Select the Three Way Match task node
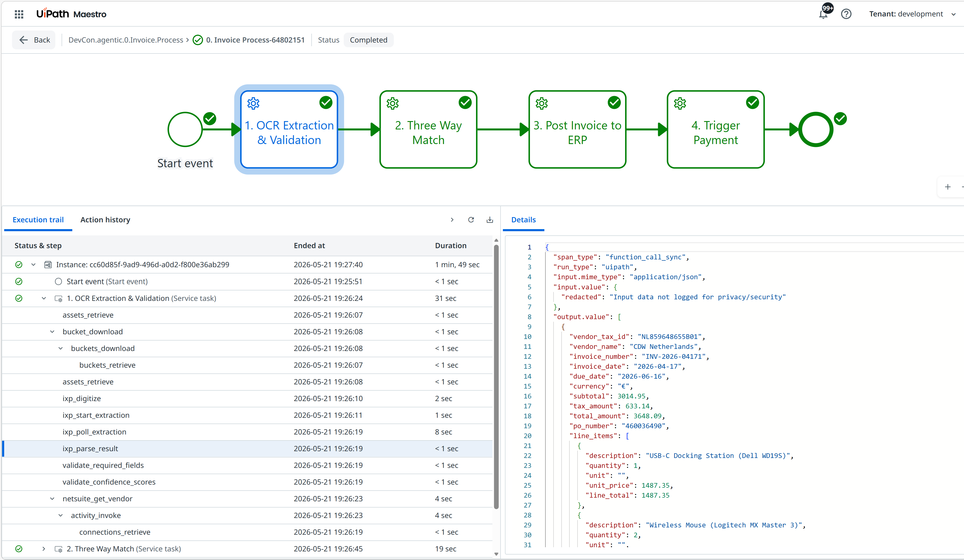 tap(428, 129)
